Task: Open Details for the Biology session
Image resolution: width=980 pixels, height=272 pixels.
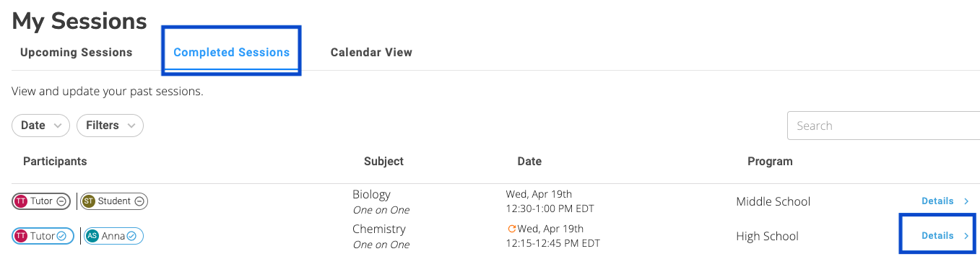Action: tap(937, 201)
